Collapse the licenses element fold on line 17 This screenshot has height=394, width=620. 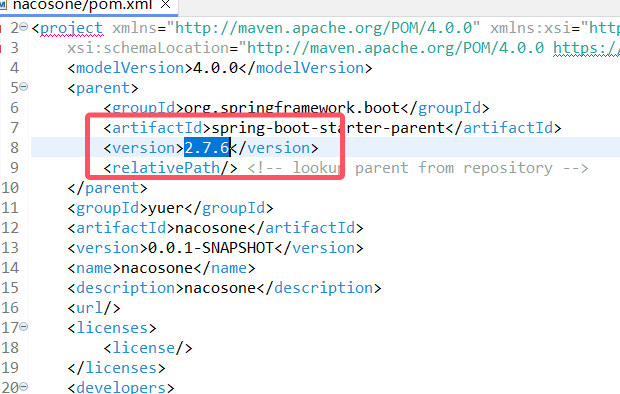coord(24,326)
